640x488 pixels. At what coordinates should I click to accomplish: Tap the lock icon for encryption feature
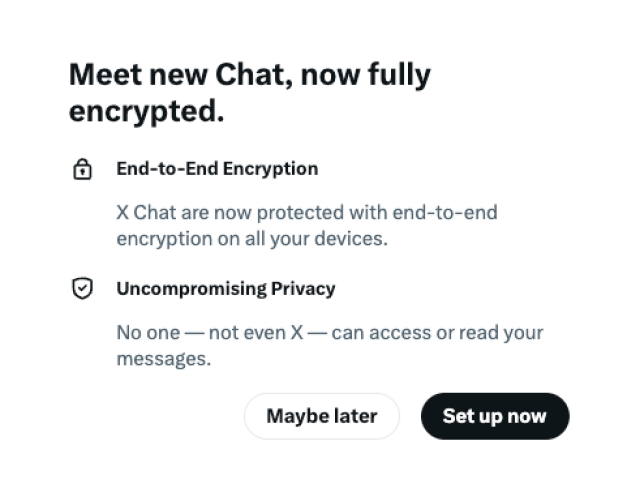coord(82,169)
